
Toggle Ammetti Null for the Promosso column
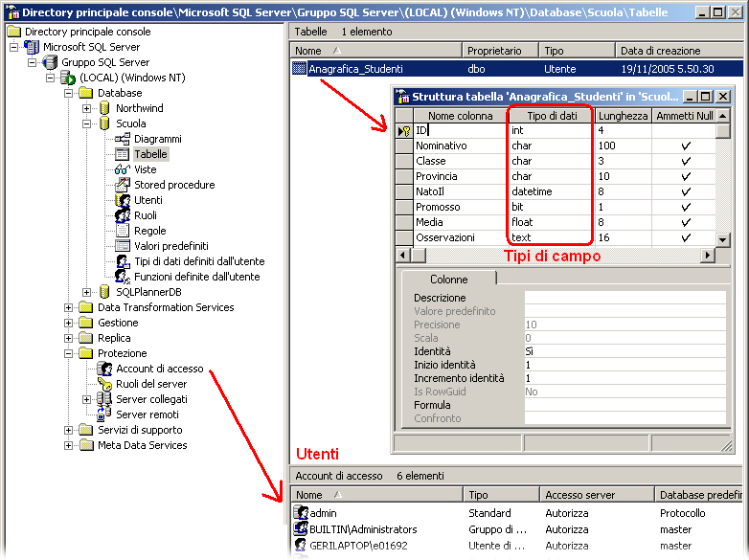(x=686, y=207)
